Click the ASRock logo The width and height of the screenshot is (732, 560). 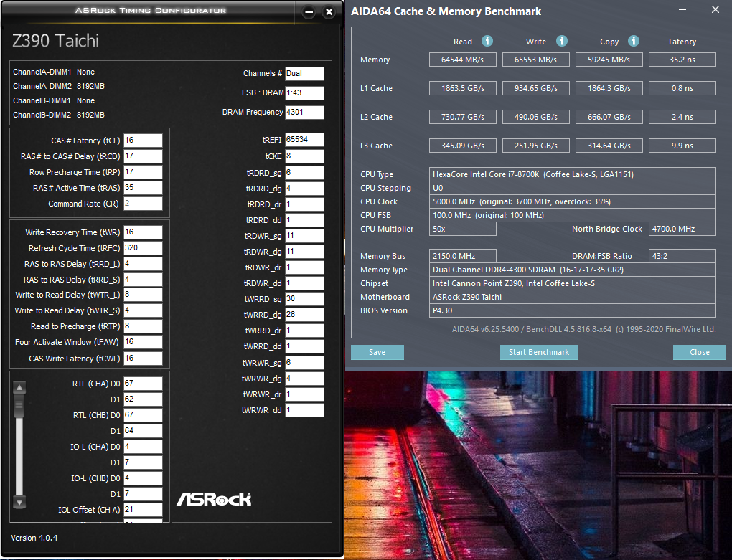(214, 498)
